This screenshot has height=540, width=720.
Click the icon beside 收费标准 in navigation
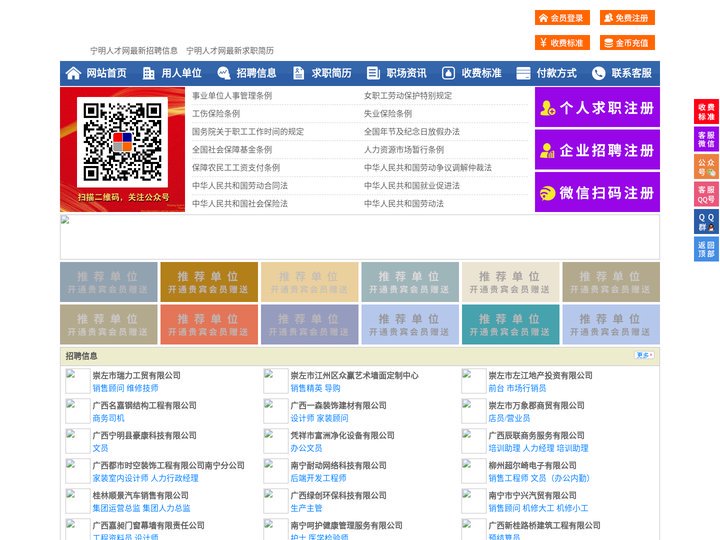448,73
